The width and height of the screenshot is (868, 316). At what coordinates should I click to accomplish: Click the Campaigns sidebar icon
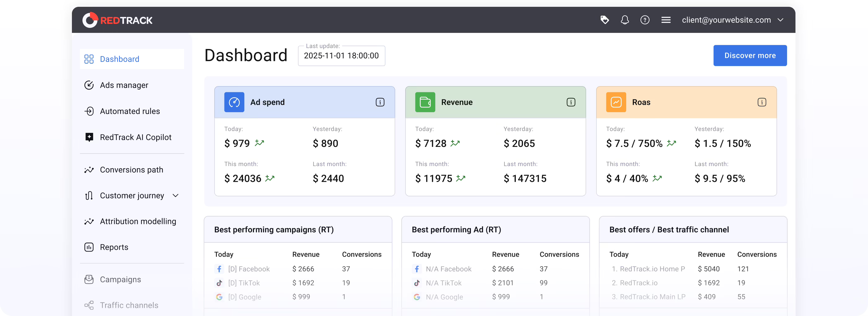[89, 280]
